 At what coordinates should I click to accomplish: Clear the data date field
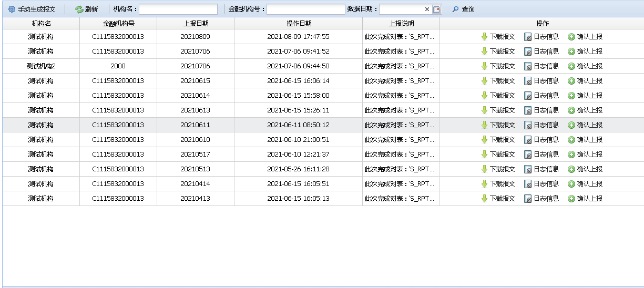427,9
